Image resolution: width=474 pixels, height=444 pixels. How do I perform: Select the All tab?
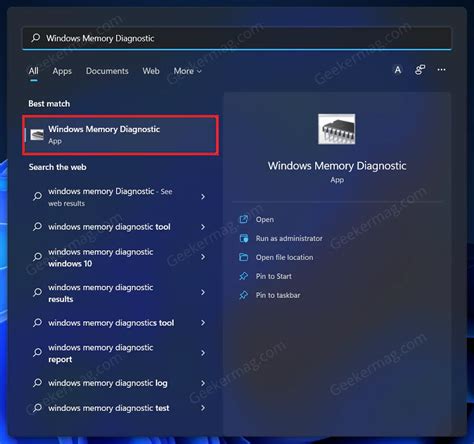coord(33,71)
